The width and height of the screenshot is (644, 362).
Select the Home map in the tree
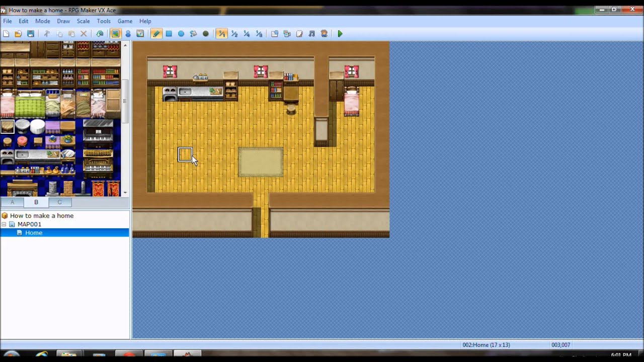click(34, 233)
